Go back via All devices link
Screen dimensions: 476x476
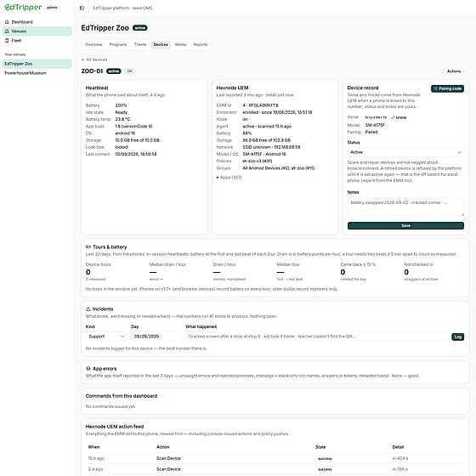(x=94, y=59)
